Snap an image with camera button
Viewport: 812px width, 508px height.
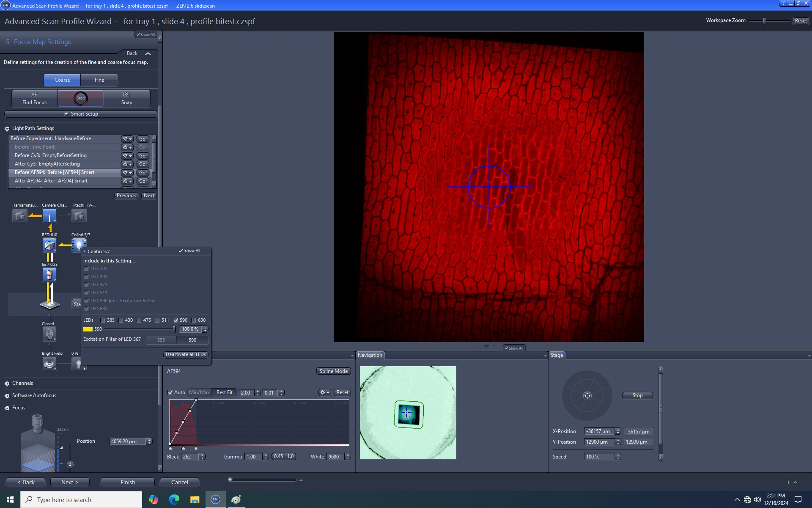(x=126, y=98)
